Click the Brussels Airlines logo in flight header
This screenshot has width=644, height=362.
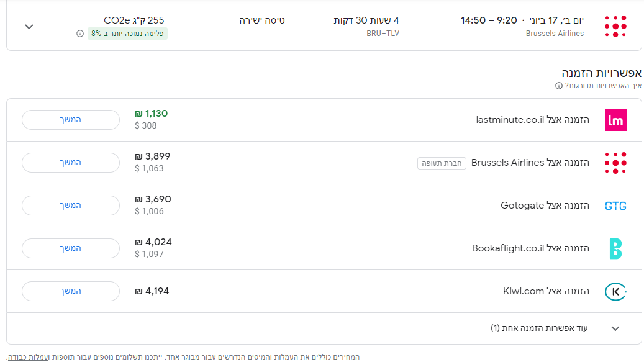point(615,27)
